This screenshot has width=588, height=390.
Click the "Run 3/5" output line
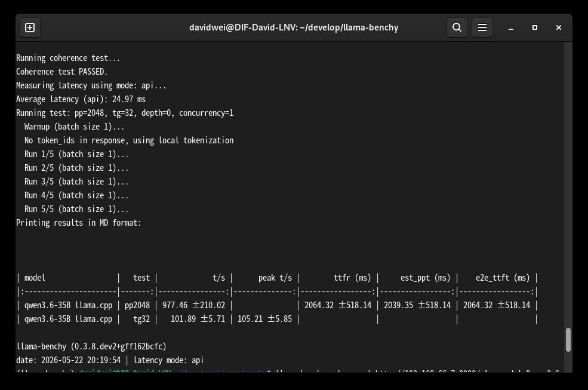(76, 182)
